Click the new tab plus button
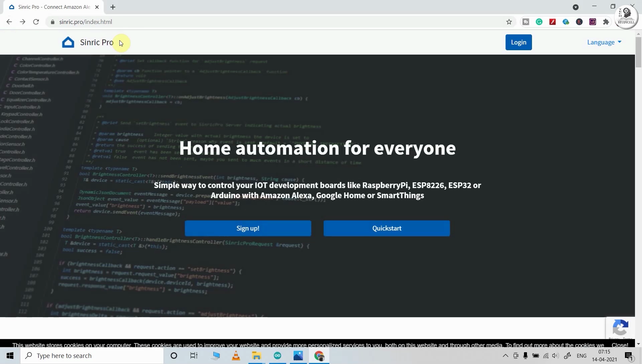 [112, 7]
